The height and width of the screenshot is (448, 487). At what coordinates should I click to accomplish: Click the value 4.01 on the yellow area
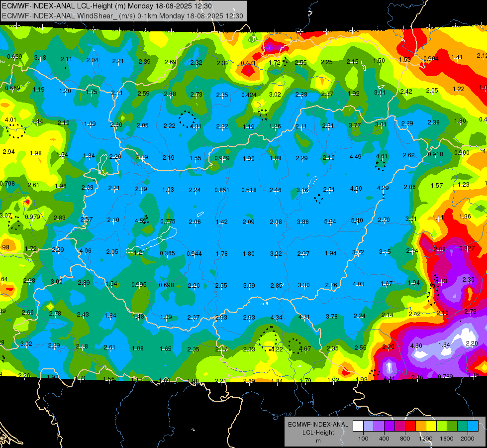(10, 119)
